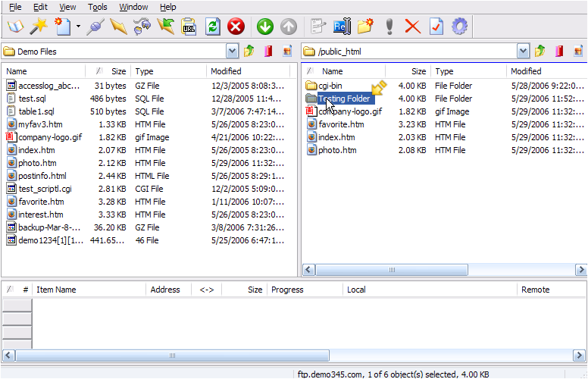Image resolution: width=588 pixels, height=379 pixels.
Task: Click the paste URL clipboard icon
Action: tap(189, 27)
